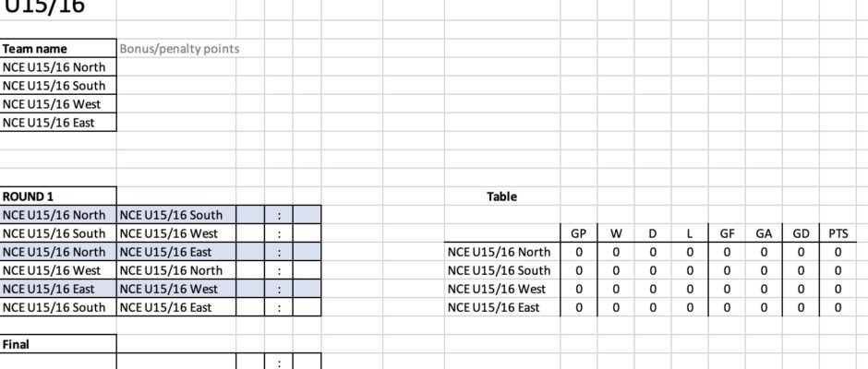Click away score cell for East vs West
868x369 pixels.
click(x=307, y=289)
